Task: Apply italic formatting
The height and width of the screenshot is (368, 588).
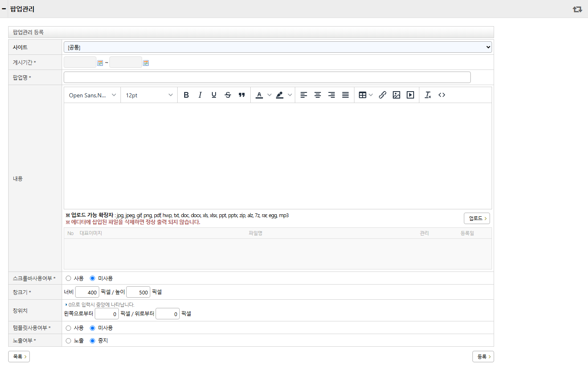Action: pos(200,95)
